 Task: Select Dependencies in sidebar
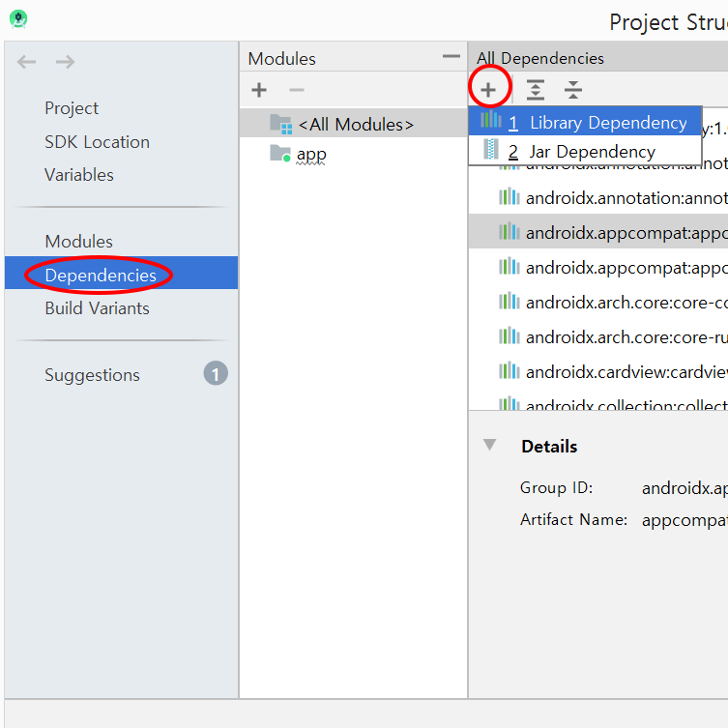click(x=121, y=273)
